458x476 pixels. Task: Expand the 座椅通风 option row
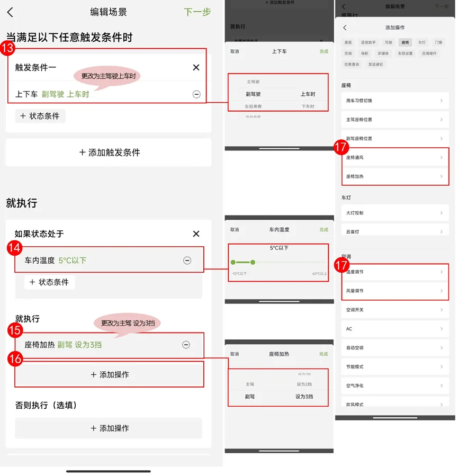click(395, 158)
